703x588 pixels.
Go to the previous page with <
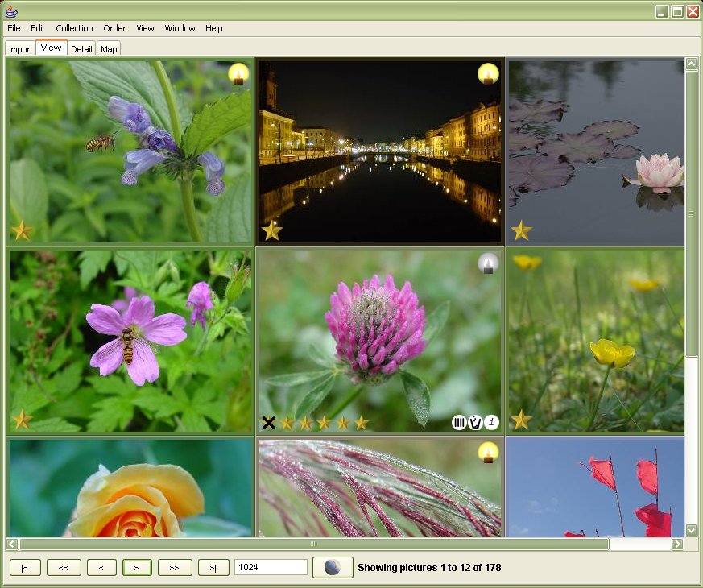[101, 568]
